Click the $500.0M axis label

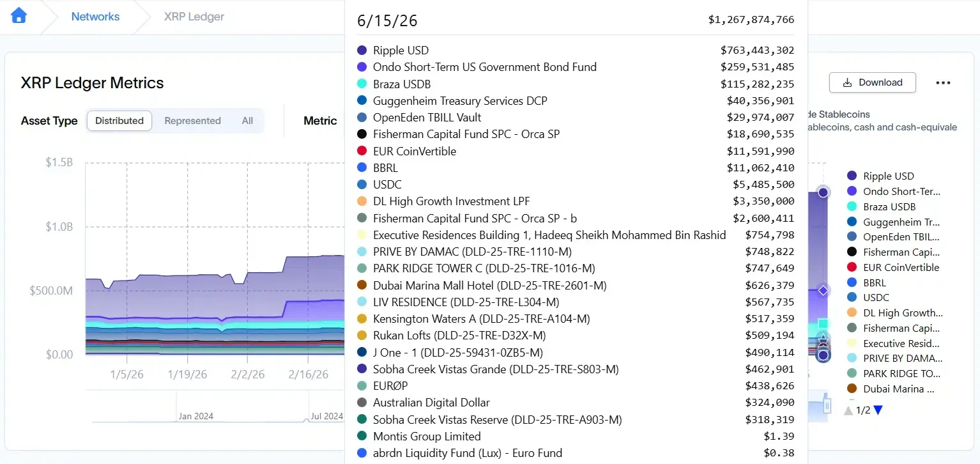click(x=51, y=291)
